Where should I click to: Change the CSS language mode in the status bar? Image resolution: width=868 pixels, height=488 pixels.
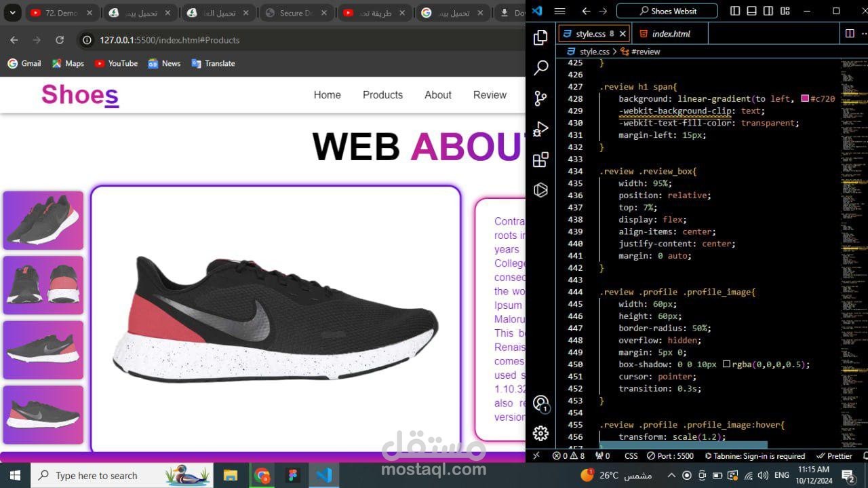click(631, 456)
